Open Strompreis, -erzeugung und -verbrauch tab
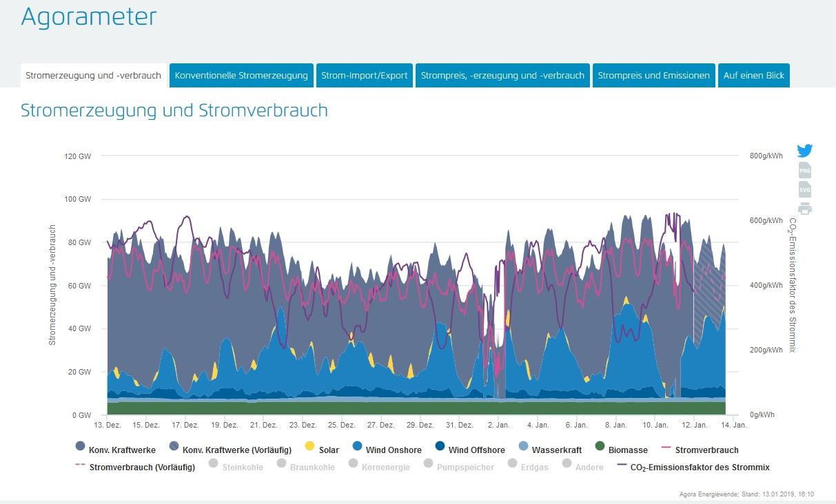This screenshot has width=836, height=504. (502, 76)
